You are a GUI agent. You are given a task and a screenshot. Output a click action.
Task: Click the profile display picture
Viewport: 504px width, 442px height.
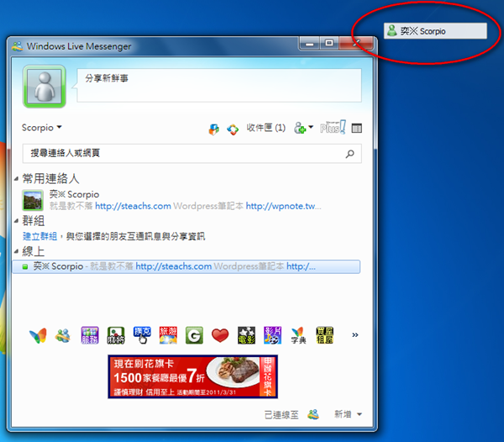(x=45, y=87)
